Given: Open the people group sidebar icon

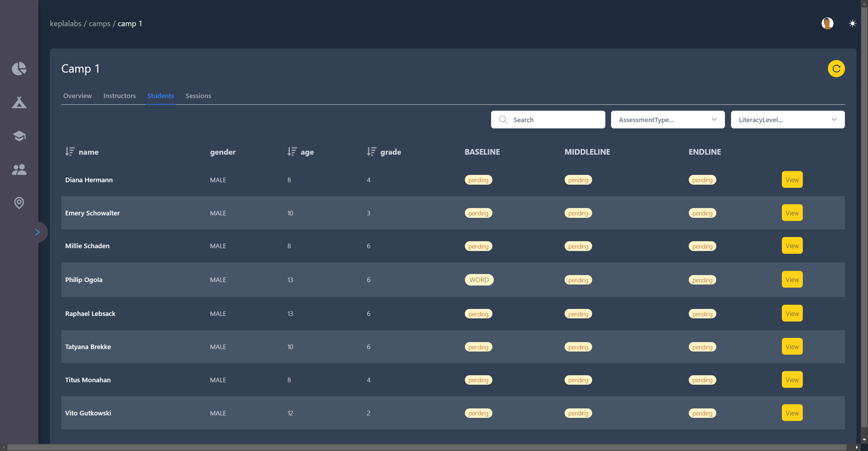Looking at the screenshot, I should (19, 170).
